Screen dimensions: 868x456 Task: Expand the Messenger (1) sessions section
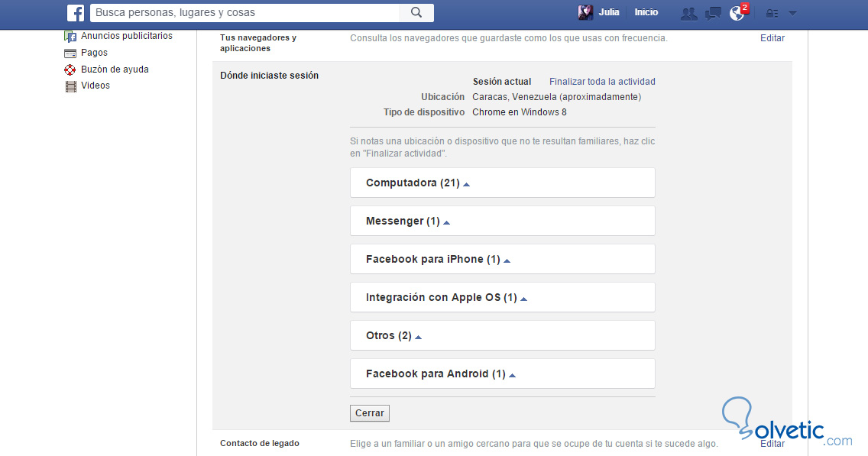(407, 222)
